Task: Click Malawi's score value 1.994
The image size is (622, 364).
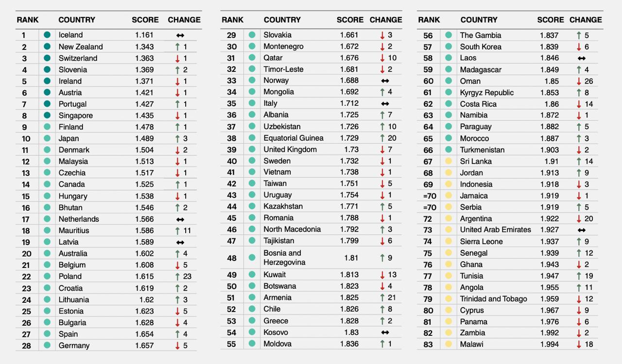Action: (549, 344)
